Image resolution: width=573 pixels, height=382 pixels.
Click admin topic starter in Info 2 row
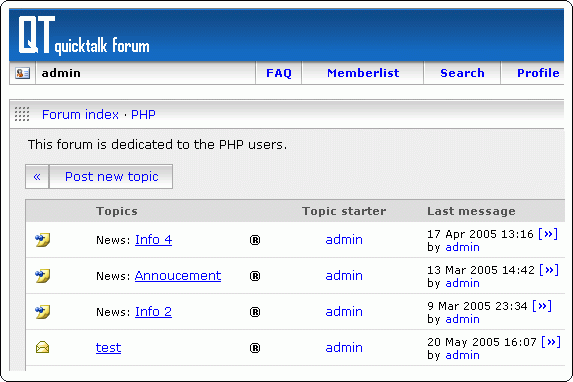coord(344,311)
